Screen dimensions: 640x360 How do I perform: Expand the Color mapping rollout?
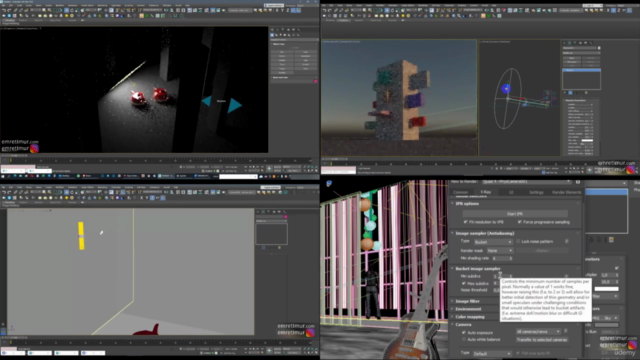click(470, 317)
